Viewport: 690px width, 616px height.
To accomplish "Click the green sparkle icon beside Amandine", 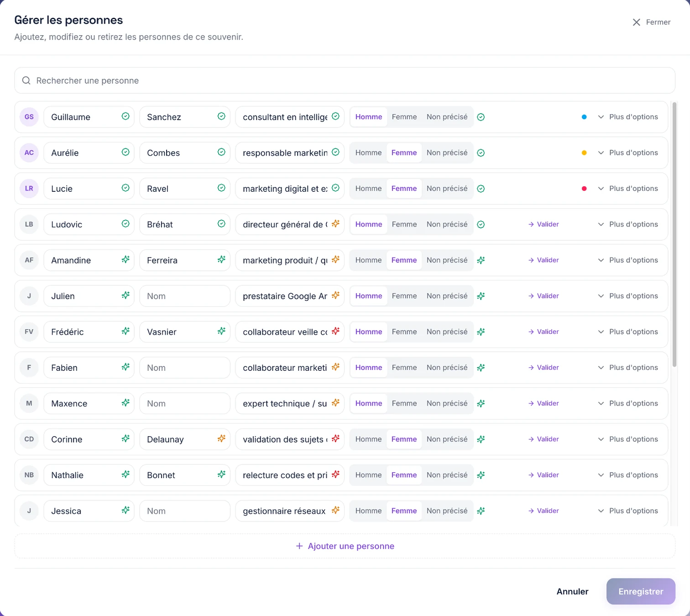I will (125, 260).
